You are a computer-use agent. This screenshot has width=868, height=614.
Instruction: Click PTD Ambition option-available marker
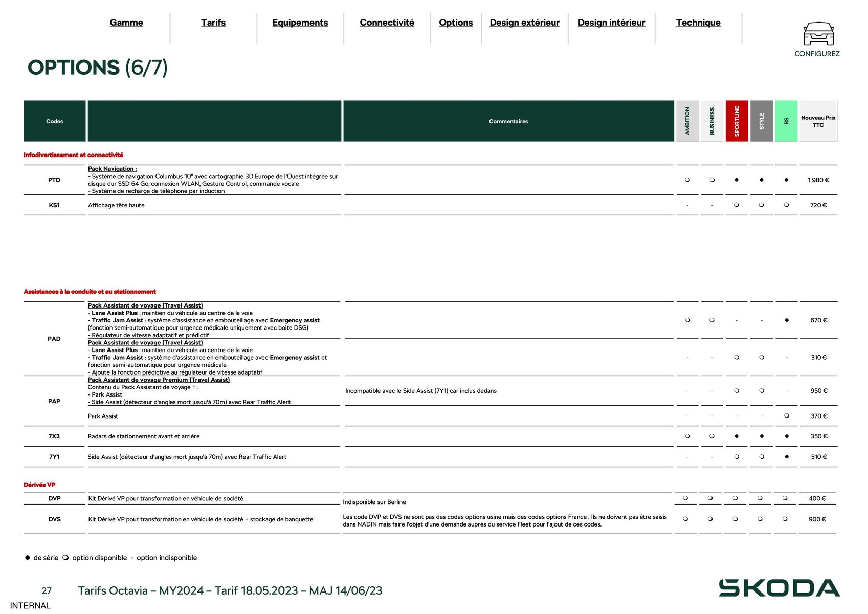[x=687, y=180]
